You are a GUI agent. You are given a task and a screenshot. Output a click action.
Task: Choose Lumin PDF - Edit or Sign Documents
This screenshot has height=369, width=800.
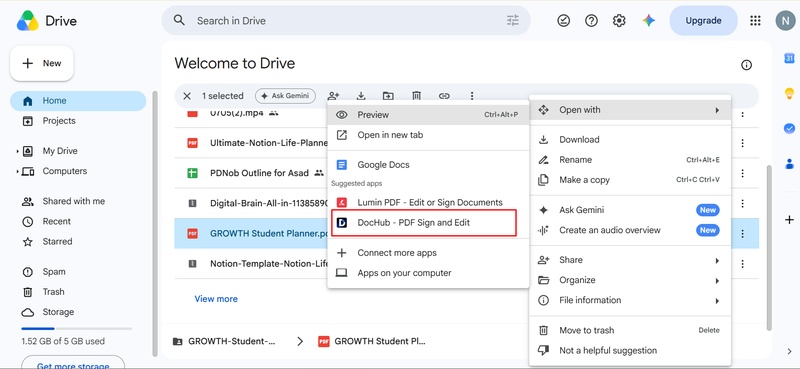[x=428, y=203]
